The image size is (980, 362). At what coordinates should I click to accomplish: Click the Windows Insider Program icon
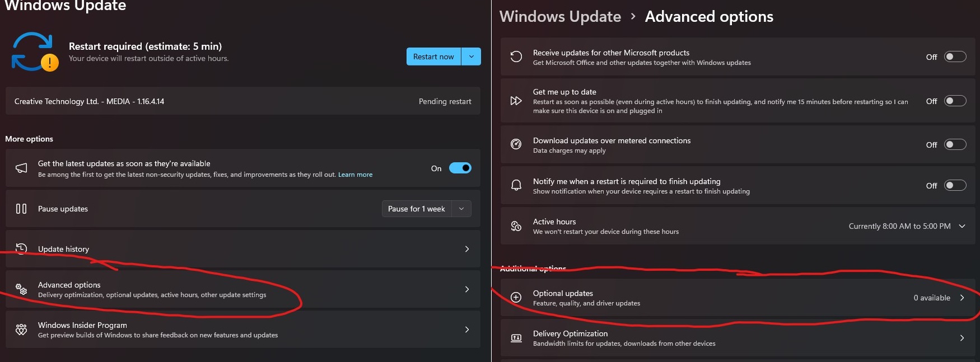pyautogui.click(x=21, y=330)
